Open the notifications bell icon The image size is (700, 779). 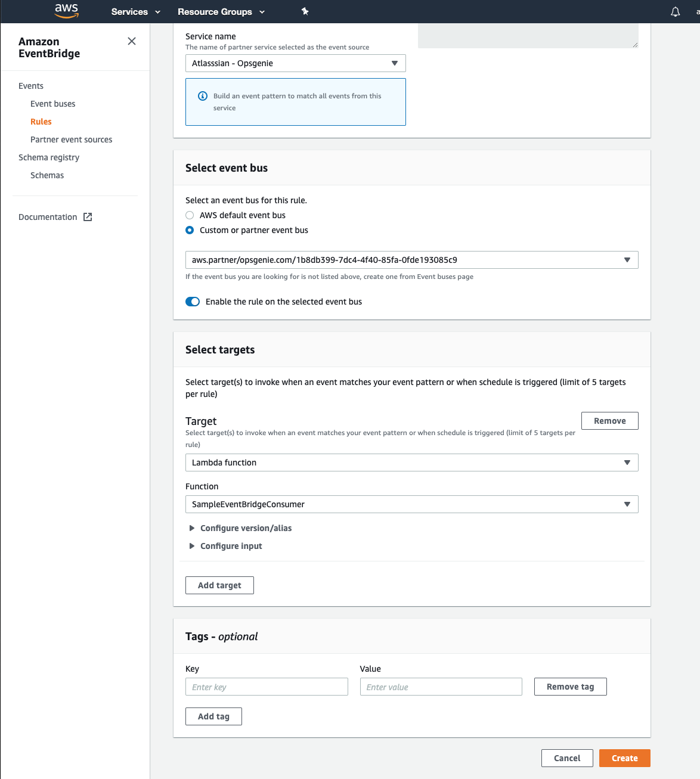675,12
